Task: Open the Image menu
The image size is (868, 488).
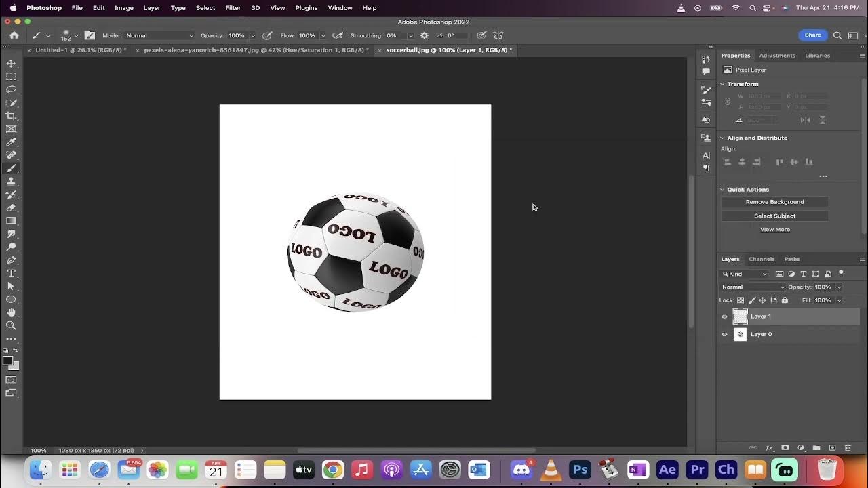Action: [124, 8]
